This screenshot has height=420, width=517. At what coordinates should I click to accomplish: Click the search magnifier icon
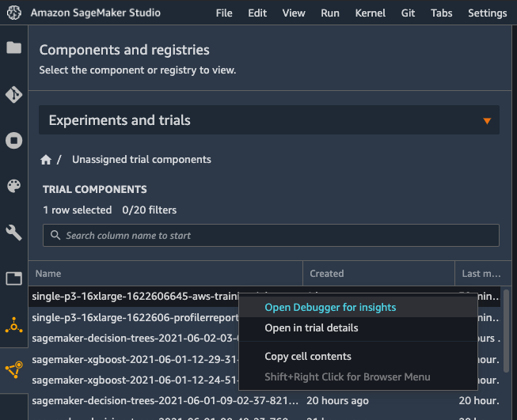tap(55, 235)
